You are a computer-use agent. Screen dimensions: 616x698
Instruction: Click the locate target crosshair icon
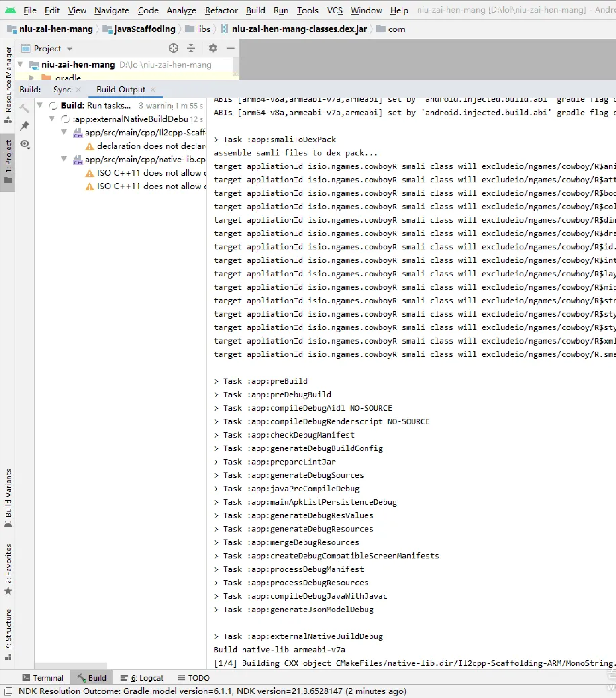point(174,48)
